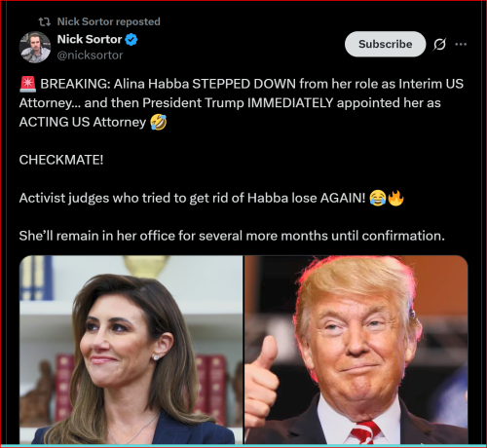This screenshot has height=448, width=487.
Task: Click the "She'll remain in her office" sentence
Action: coord(232,236)
